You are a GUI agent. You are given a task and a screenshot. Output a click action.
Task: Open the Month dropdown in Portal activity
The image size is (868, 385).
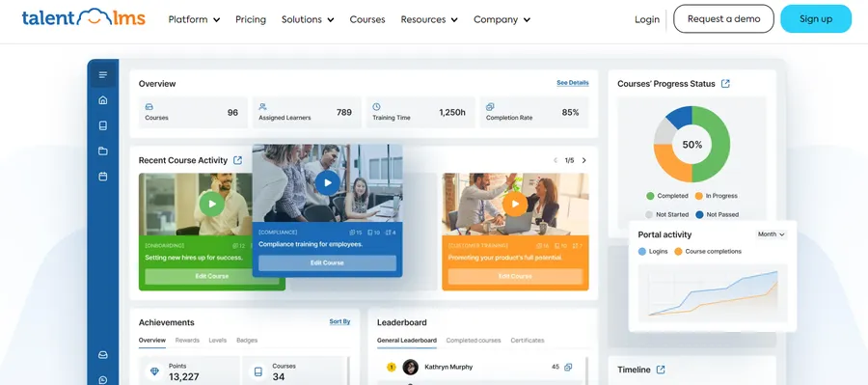(x=772, y=234)
